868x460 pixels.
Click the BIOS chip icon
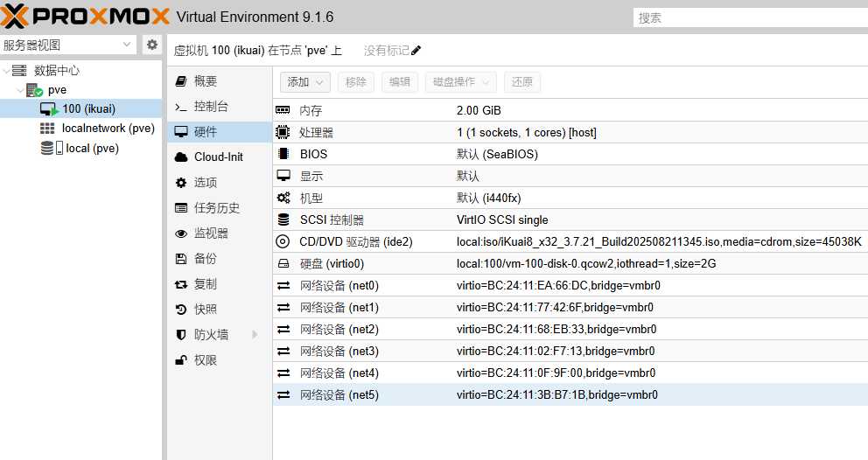click(x=283, y=154)
